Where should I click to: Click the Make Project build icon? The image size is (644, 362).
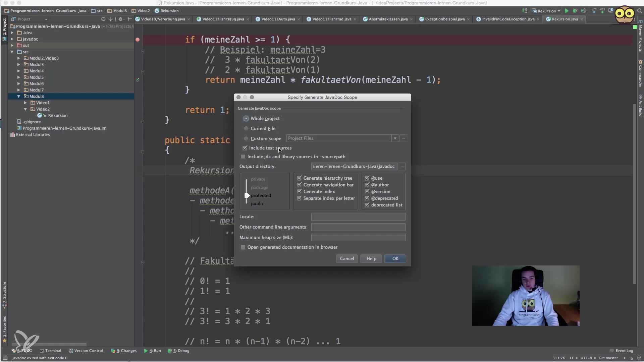click(x=525, y=11)
